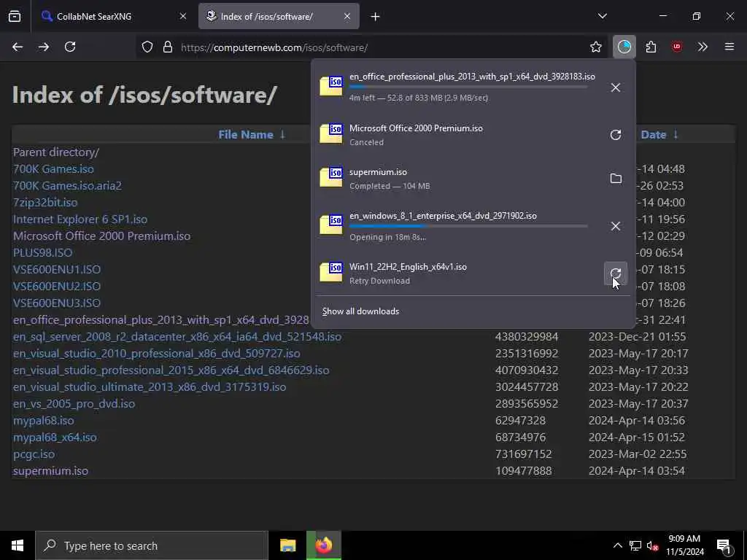Open Firefox View button in tab strip
Screen dimensions: 747x560
point(15,16)
